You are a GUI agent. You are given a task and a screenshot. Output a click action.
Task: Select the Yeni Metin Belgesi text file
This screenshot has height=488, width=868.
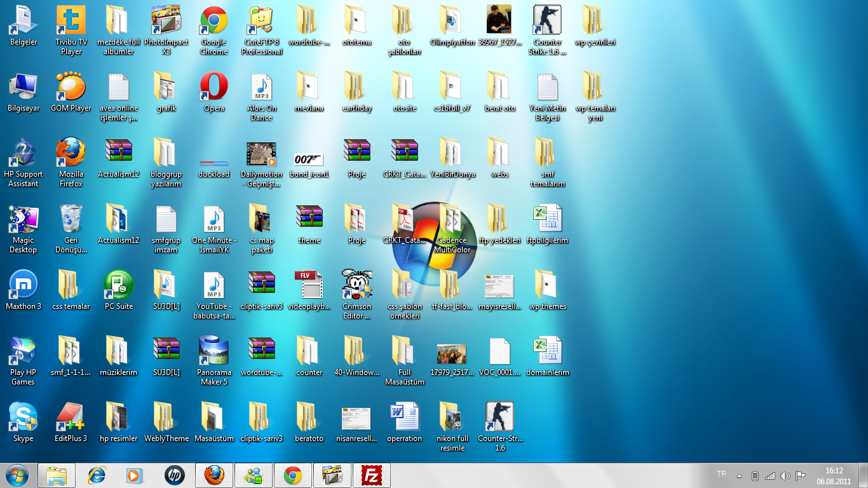tap(548, 96)
